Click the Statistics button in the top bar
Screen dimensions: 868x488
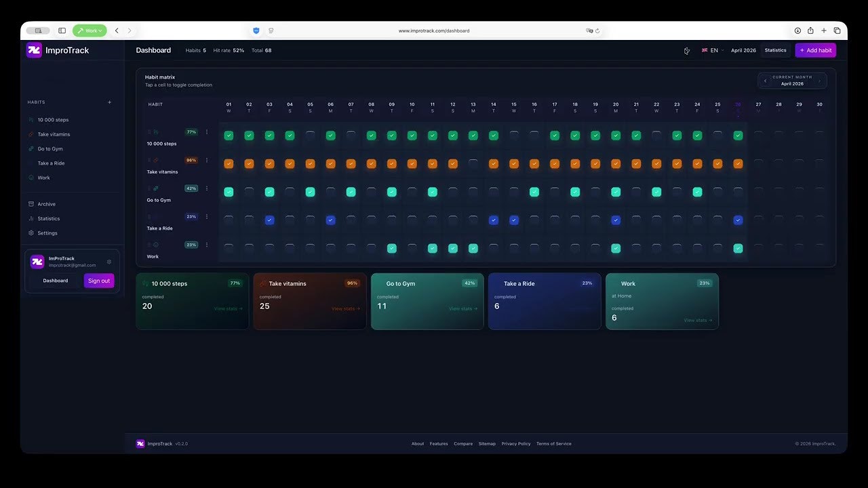[775, 50]
